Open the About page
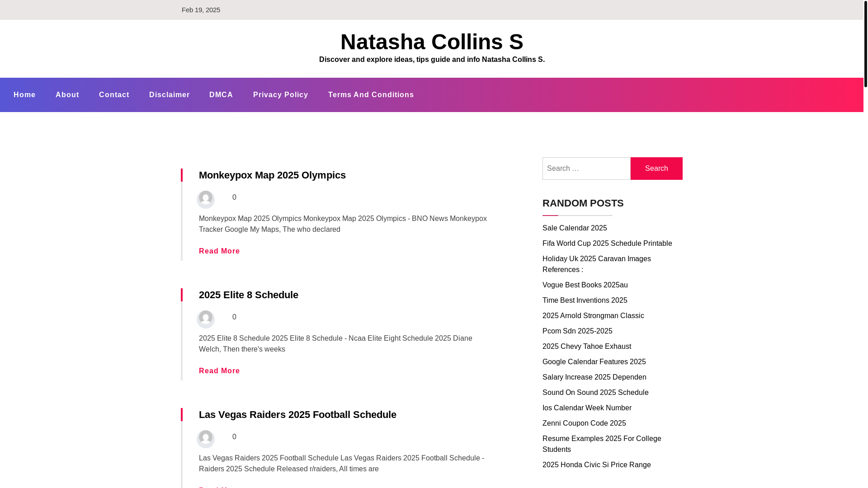 coord(67,95)
